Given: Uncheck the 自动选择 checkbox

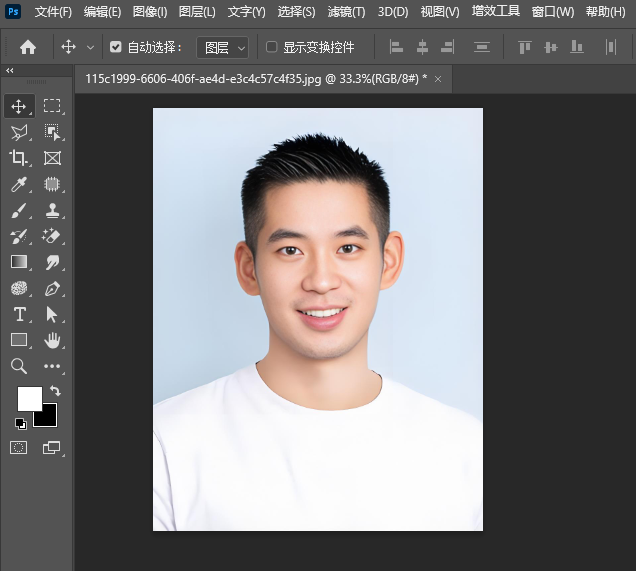Looking at the screenshot, I should (x=116, y=47).
